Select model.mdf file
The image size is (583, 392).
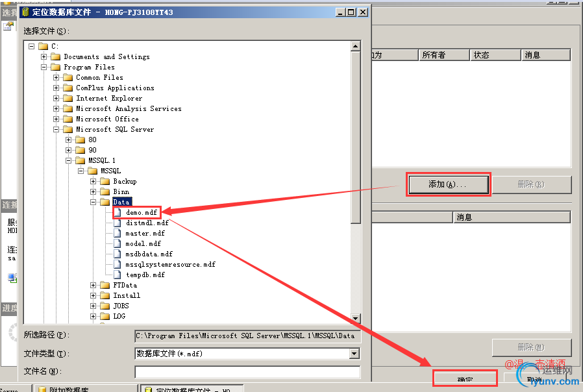tap(143, 244)
